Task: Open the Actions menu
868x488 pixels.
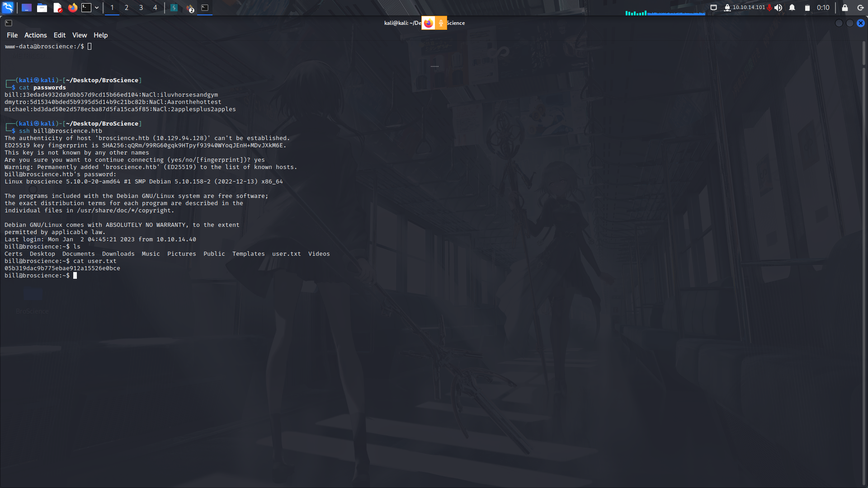Action: (x=35, y=35)
